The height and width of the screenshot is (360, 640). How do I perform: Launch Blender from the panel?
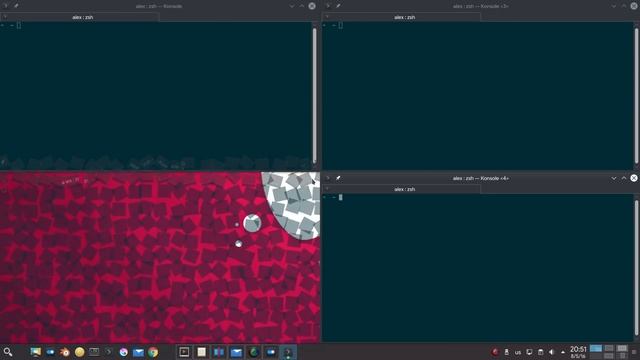(64, 352)
